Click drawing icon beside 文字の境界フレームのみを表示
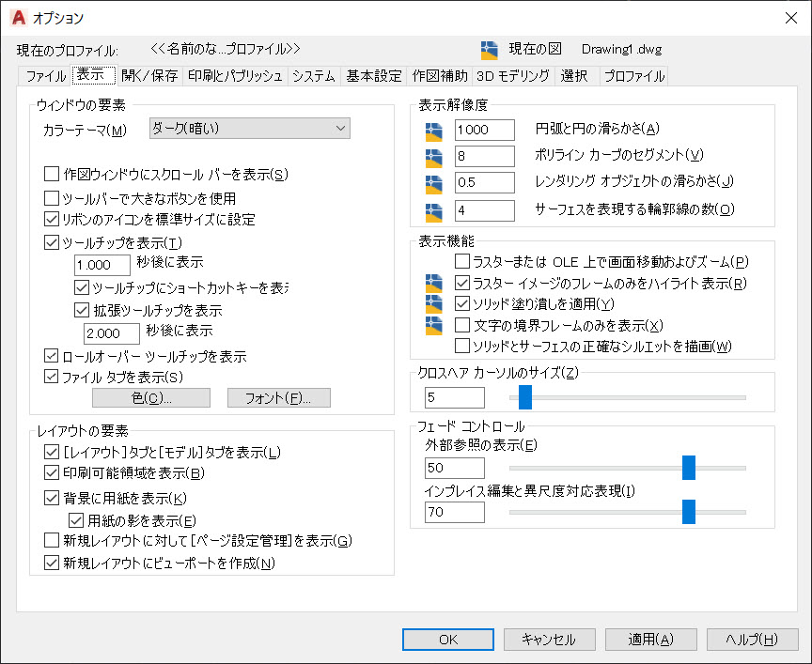Viewport: 812px width, 664px height. [x=433, y=326]
